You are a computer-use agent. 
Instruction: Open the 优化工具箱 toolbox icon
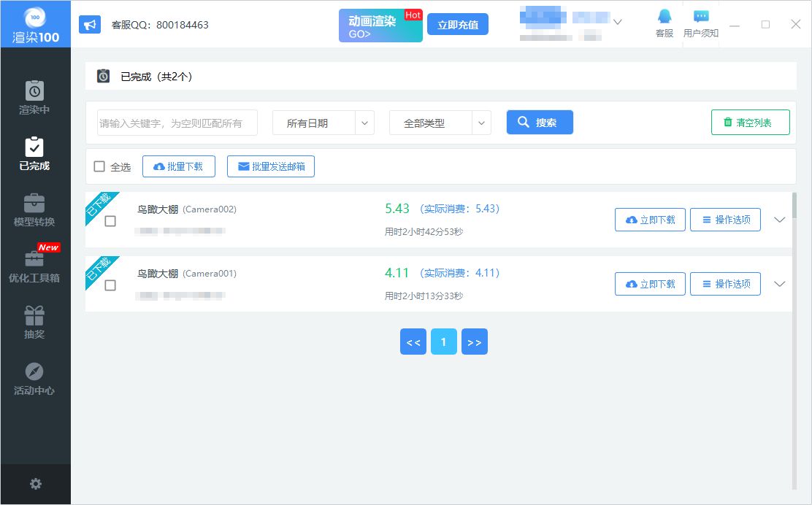click(x=34, y=259)
